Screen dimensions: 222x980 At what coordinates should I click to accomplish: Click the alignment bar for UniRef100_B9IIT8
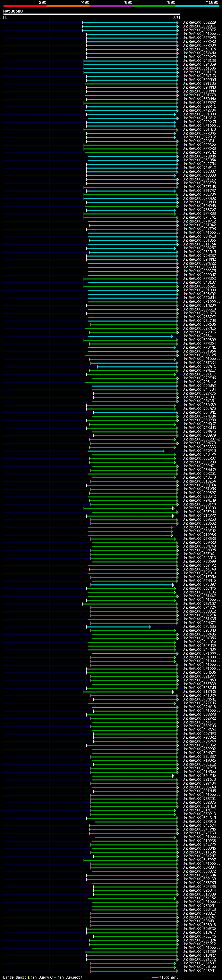[131, 72]
